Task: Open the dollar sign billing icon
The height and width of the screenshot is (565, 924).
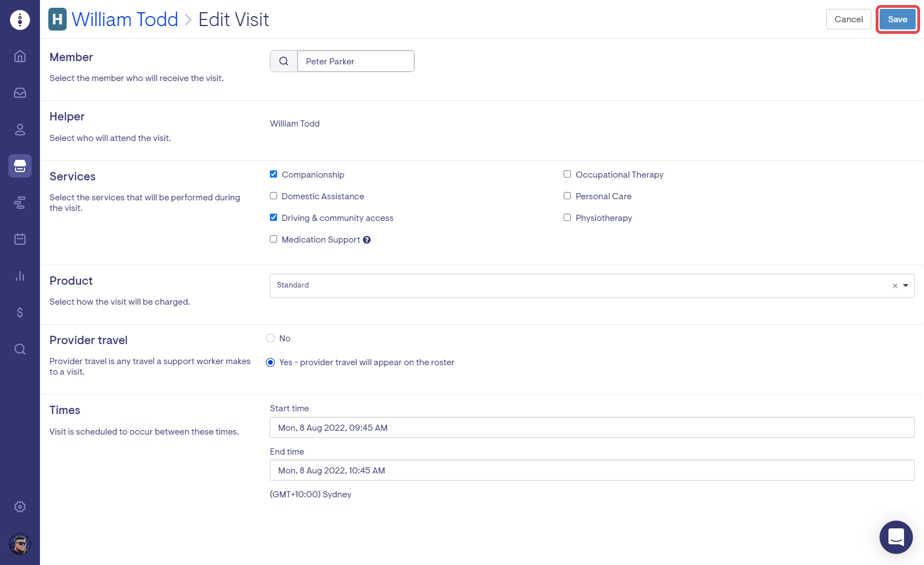Action: point(20,312)
